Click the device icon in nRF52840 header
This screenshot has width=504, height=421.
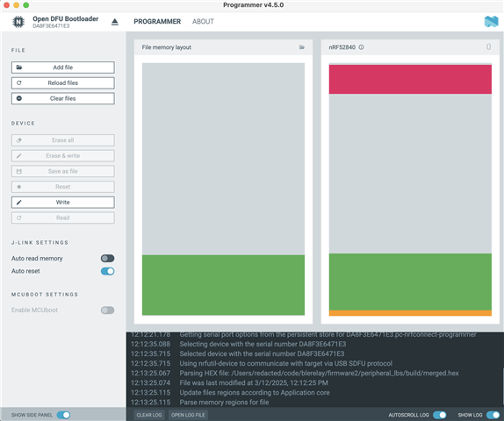click(x=488, y=46)
